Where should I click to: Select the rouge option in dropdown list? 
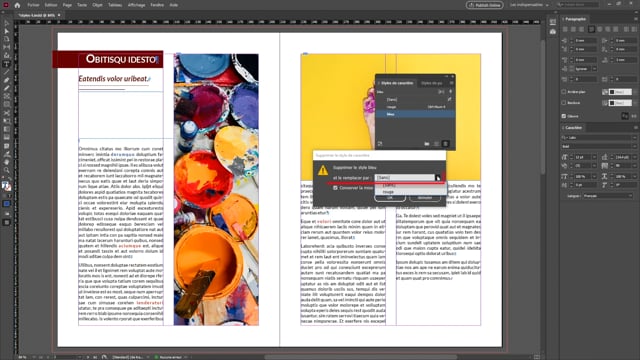(x=389, y=192)
